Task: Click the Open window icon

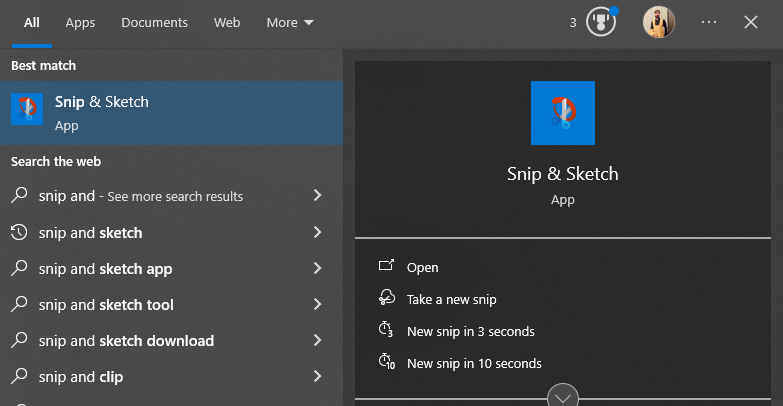Action: coord(386,266)
